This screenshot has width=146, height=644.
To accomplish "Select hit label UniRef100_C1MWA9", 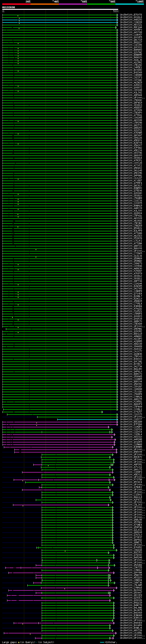I will (x=131, y=444).
